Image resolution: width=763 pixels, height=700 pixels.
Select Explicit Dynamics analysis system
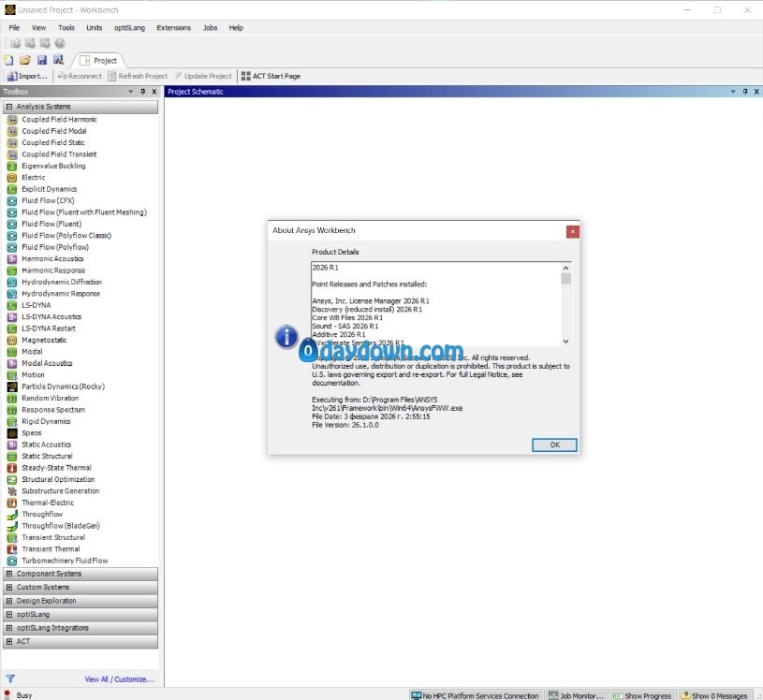click(x=50, y=189)
